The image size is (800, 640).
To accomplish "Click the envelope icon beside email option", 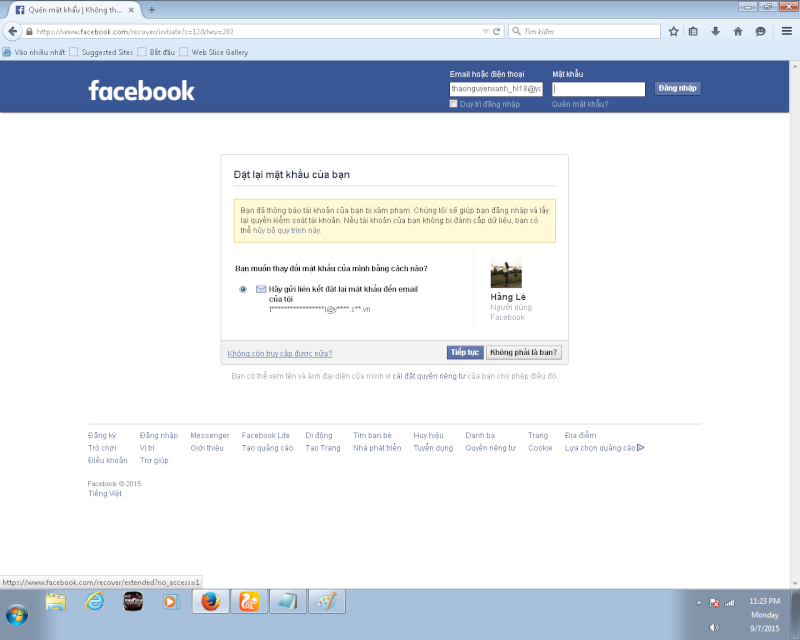I will pos(261,289).
